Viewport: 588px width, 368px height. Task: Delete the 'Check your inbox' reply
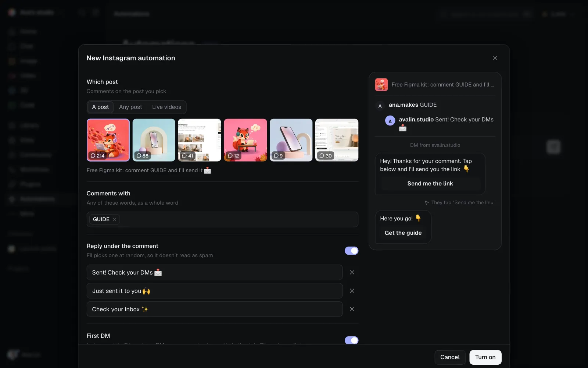tap(352, 309)
